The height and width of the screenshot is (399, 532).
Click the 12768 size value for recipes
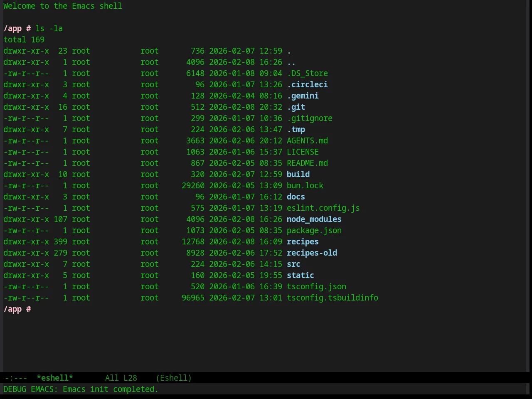(193, 242)
